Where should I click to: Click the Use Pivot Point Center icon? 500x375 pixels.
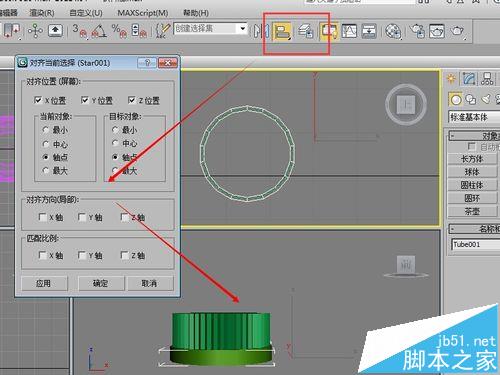click(x=12, y=31)
